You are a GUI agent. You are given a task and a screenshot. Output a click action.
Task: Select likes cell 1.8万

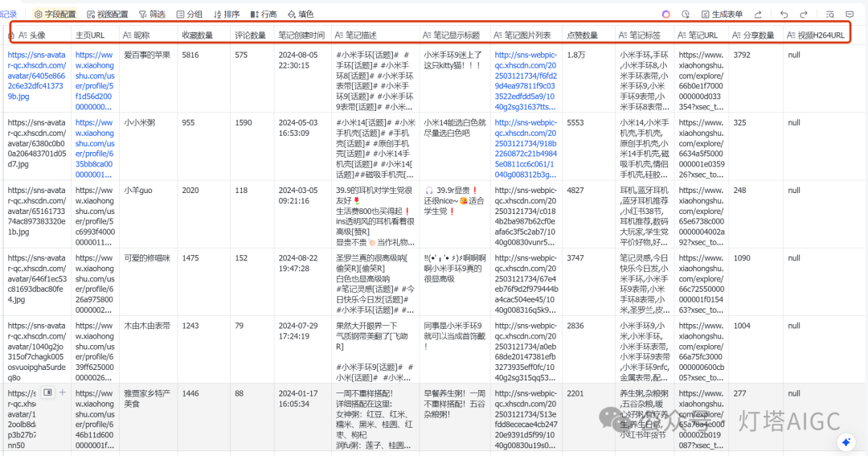click(x=588, y=78)
